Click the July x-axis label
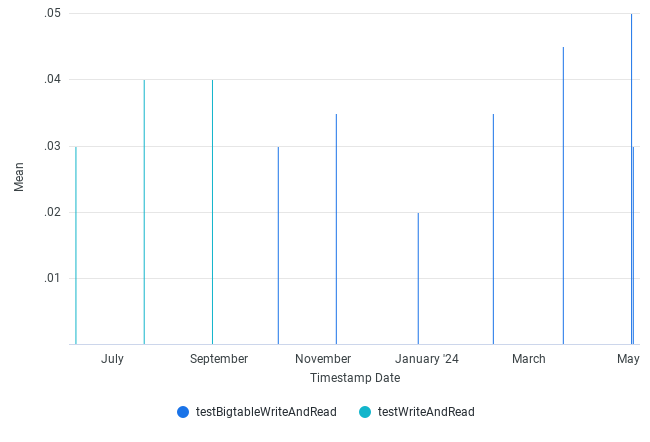This screenshot has height=442, width=650. [112, 359]
